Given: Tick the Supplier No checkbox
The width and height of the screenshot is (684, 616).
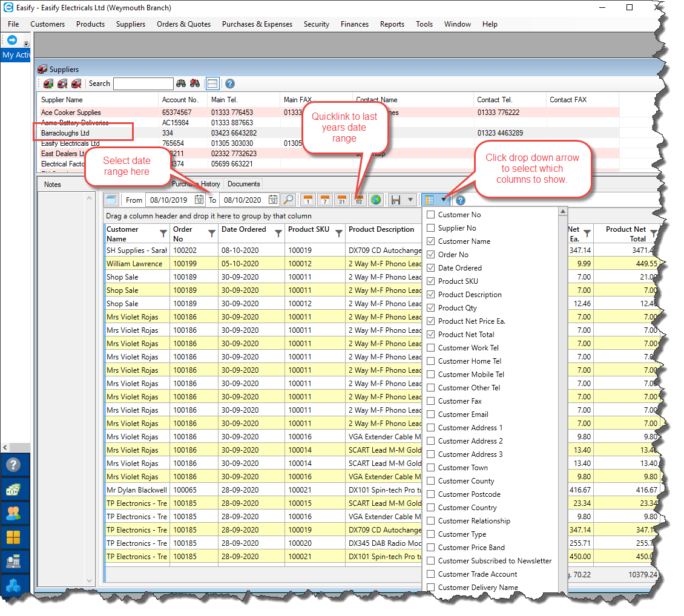Looking at the screenshot, I should tap(431, 228).
